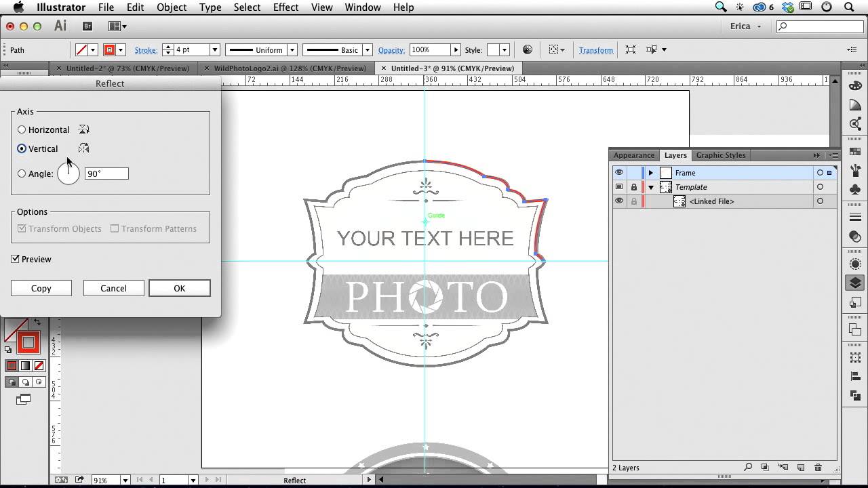
Task: Toggle the Preview checkbox in Reflect dialog
Action: pos(15,259)
